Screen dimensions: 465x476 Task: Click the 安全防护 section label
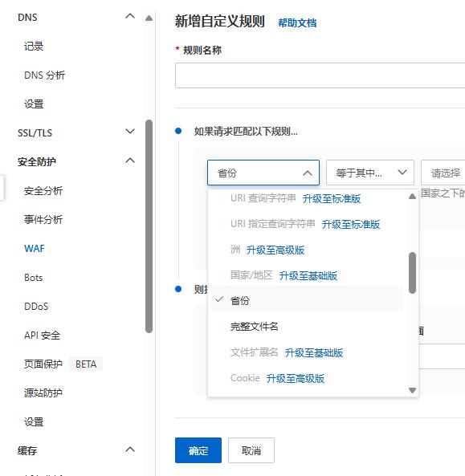point(37,162)
